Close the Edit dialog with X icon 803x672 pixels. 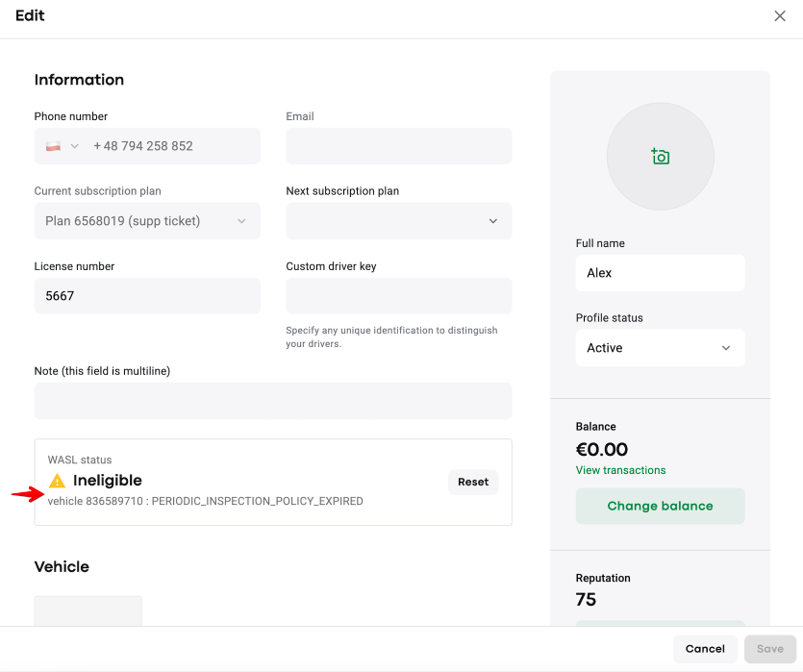pos(780,16)
